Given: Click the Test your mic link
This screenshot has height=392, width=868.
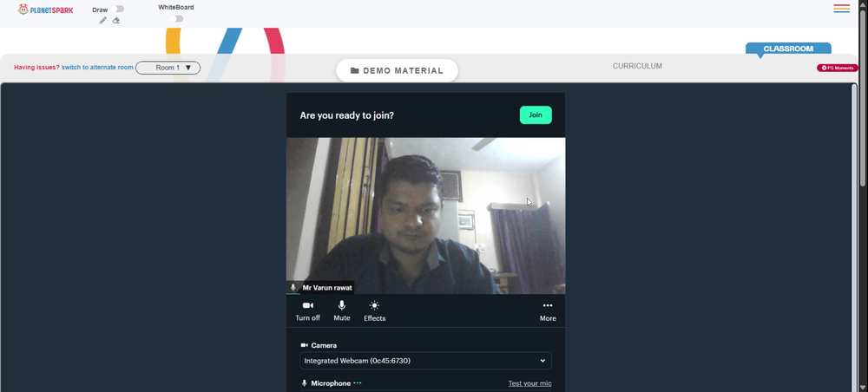Looking at the screenshot, I should 529,383.
